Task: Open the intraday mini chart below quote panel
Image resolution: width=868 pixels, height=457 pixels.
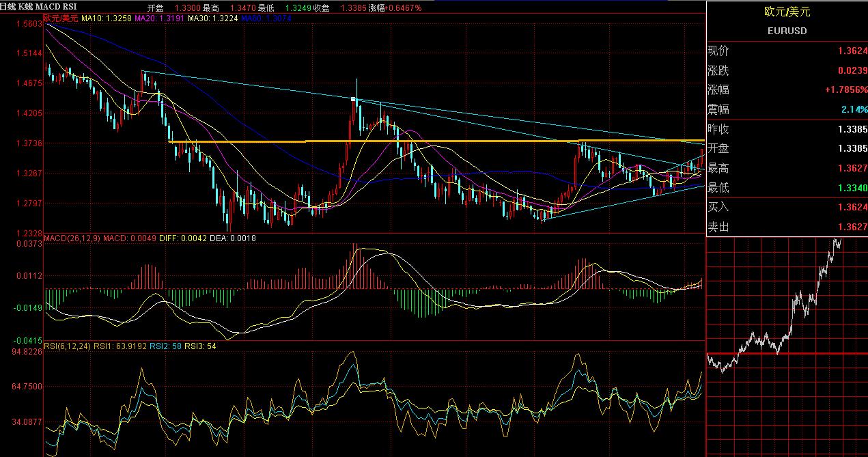Action: pyautogui.click(x=787, y=347)
